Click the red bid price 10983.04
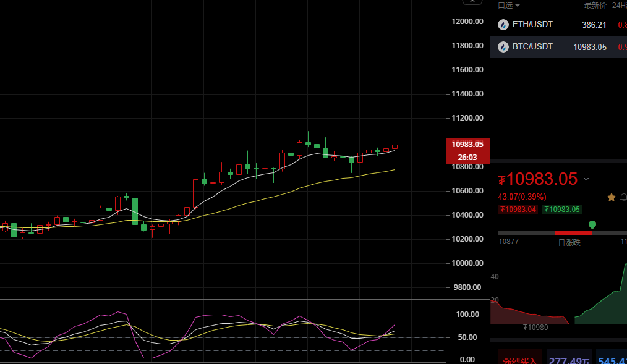Image resolution: width=627 pixels, height=364 pixels. coord(518,210)
